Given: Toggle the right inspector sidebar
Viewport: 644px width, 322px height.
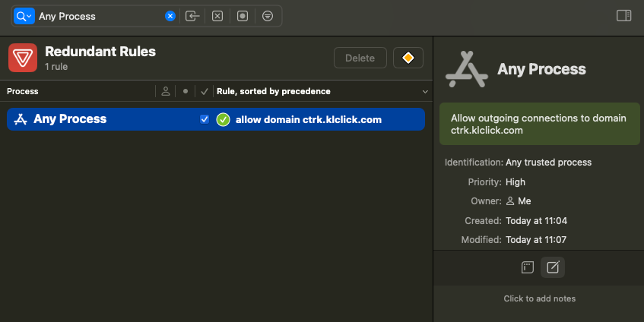Looking at the screenshot, I should tap(623, 16).
